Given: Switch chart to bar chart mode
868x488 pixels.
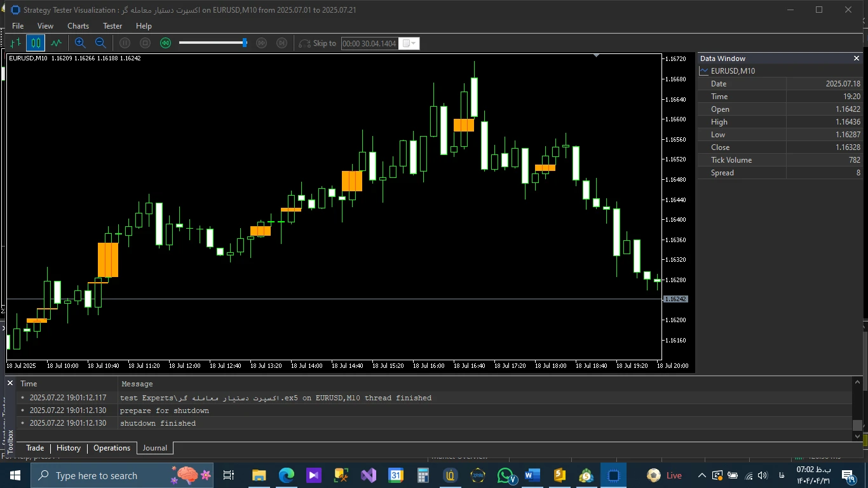Looking at the screenshot, I should coord(15,43).
